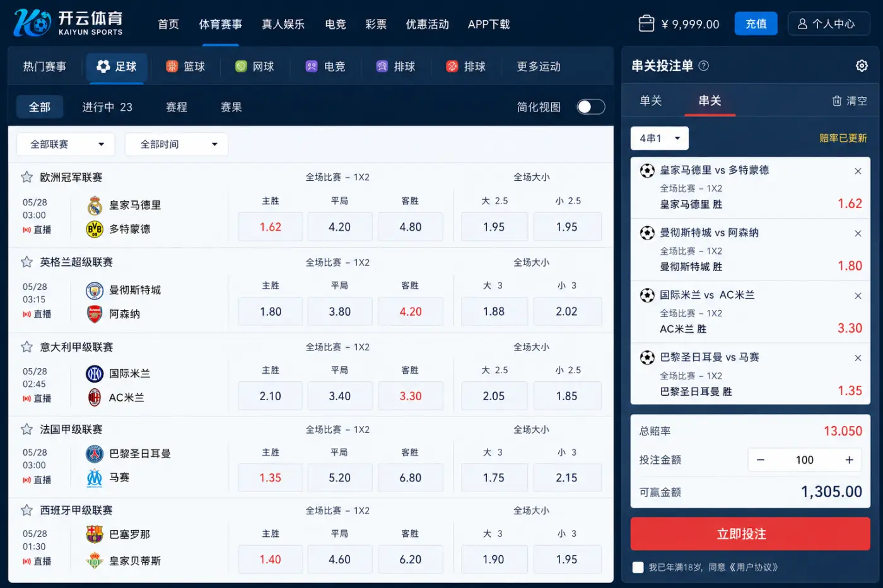Switch to 篮球 sport tab
The image size is (883, 588).
185,66
